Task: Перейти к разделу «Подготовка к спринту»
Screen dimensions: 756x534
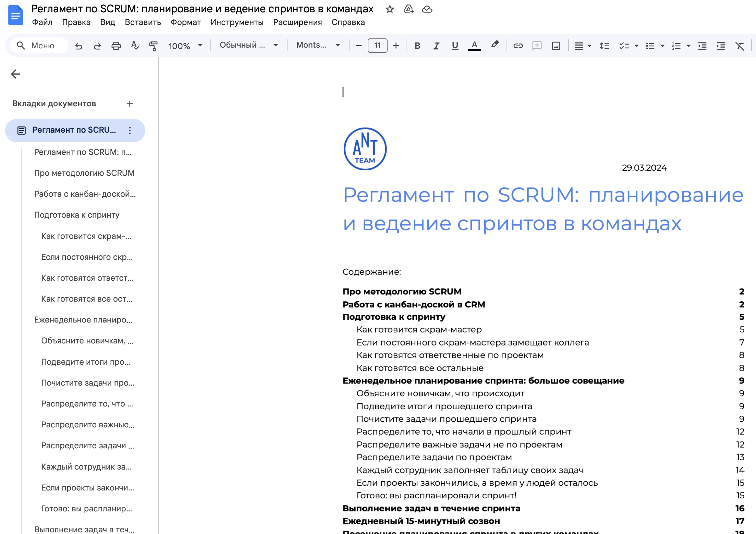Action: [77, 215]
